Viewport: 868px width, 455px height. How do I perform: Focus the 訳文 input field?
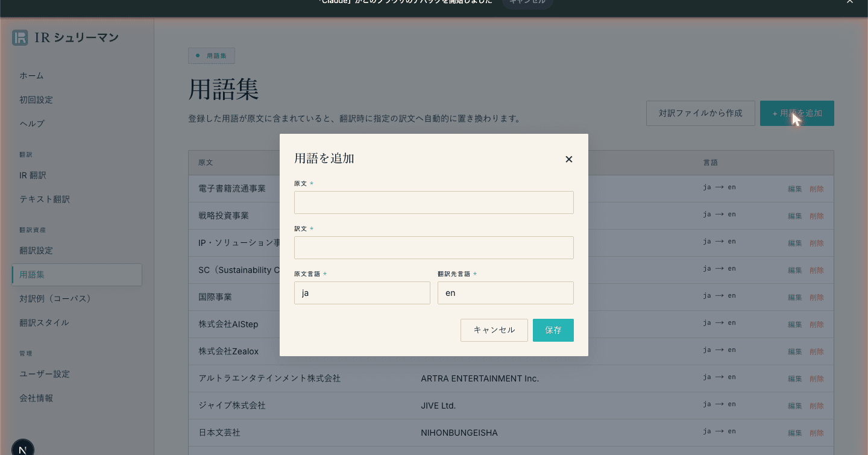434,248
